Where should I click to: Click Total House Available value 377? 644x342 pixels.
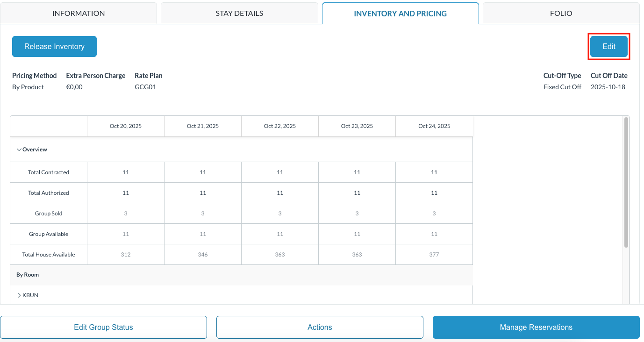(434, 255)
